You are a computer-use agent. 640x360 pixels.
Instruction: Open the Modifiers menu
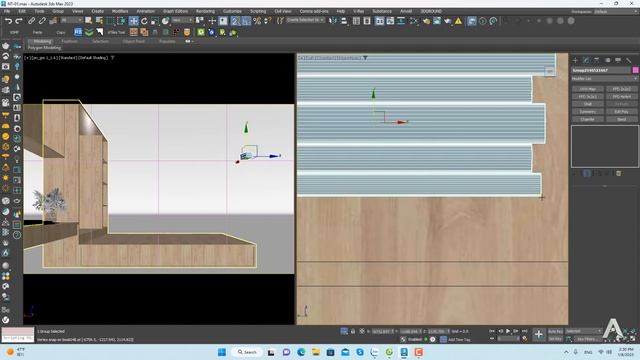pyautogui.click(x=120, y=11)
